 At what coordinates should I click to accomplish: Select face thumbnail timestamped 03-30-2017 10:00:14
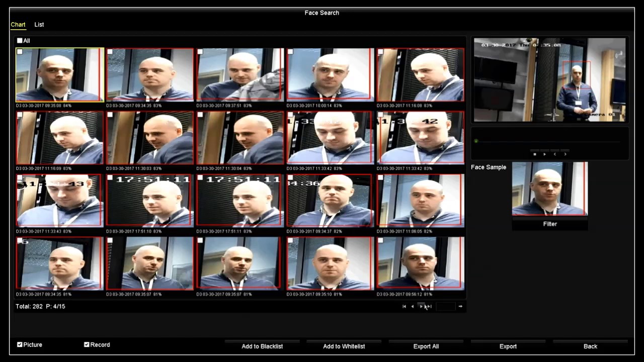click(x=330, y=75)
